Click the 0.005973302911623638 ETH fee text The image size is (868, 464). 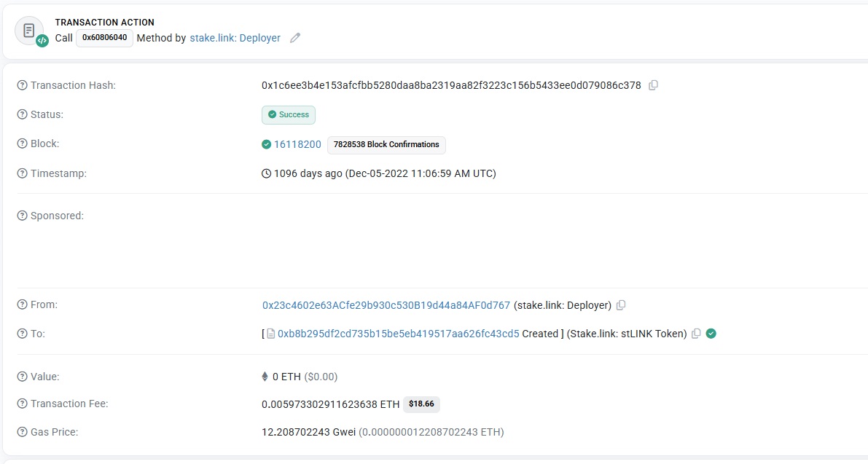pyautogui.click(x=330, y=404)
